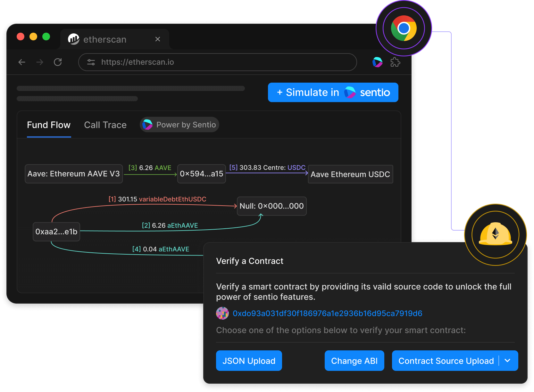Click the Chrome logo badge

pos(404,28)
